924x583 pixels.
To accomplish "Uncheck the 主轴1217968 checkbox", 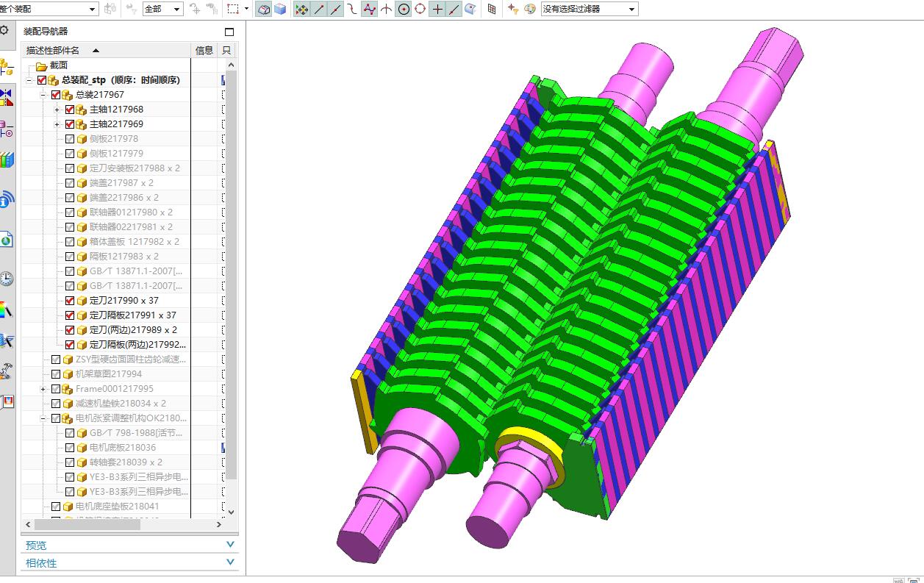I will 70,110.
